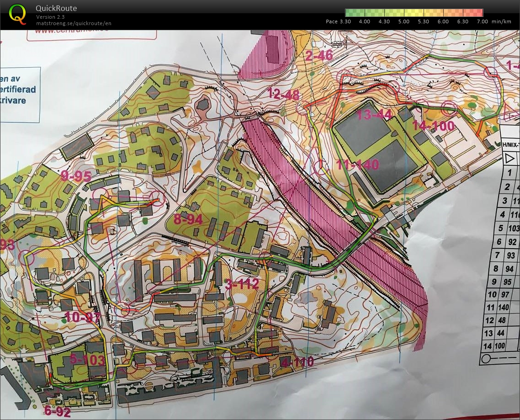Click the 5-103 control label on map
The height and width of the screenshot is (420, 520).
88,360
